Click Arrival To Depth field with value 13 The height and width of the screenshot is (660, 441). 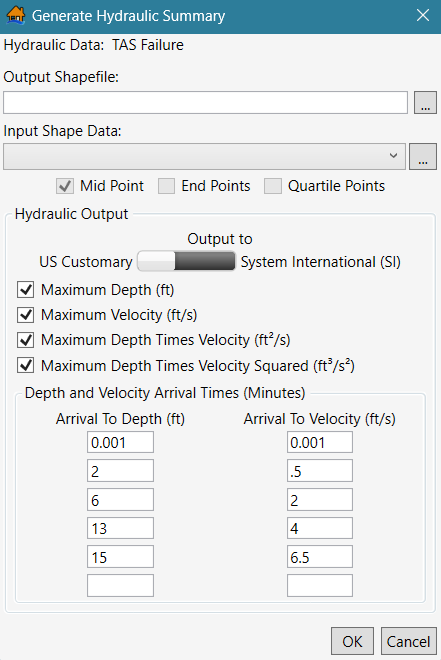click(120, 528)
